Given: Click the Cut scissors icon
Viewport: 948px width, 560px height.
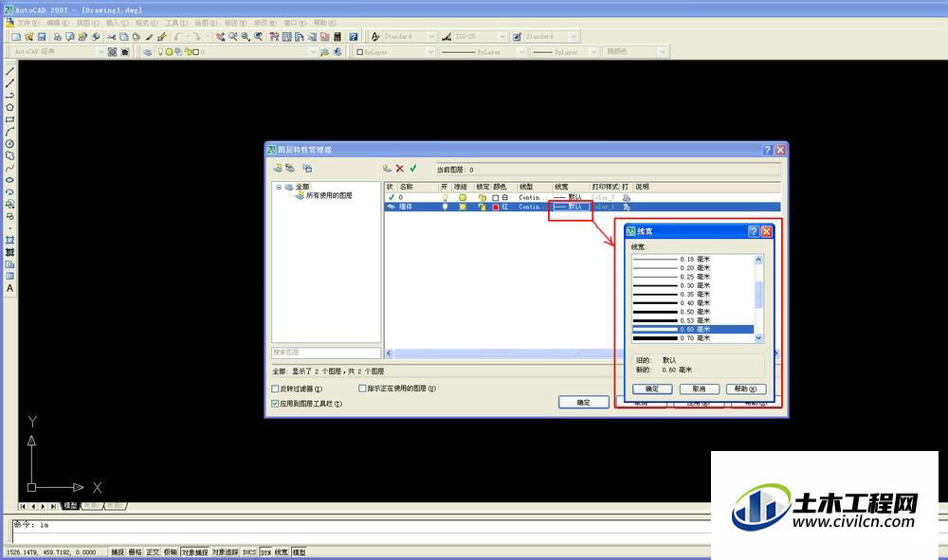Looking at the screenshot, I should click(x=111, y=37).
